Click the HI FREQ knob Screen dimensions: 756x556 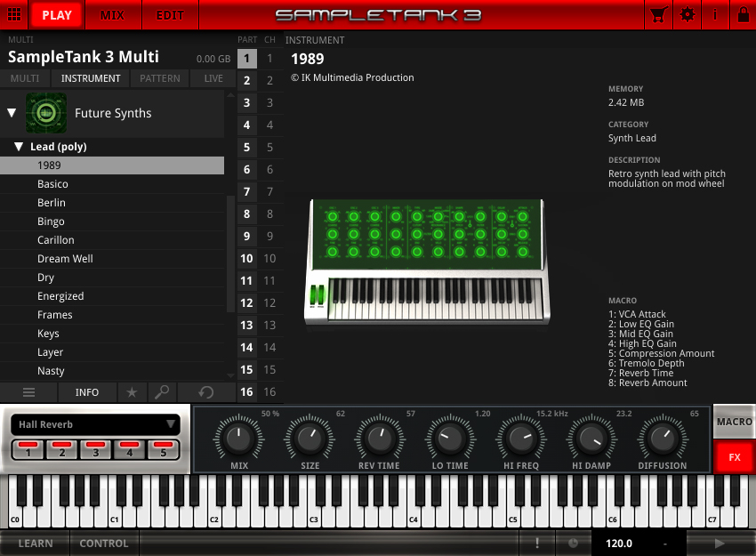point(521,439)
